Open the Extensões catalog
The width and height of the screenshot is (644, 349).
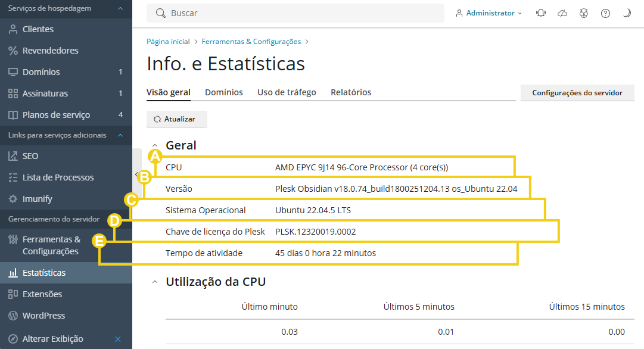pos(43,294)
